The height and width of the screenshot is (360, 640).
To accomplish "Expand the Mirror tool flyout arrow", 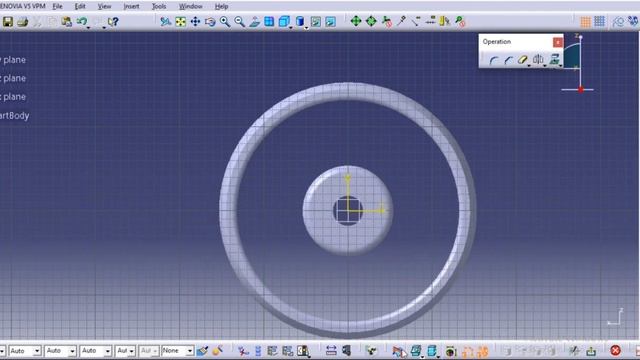I will [x=544, y=65].
